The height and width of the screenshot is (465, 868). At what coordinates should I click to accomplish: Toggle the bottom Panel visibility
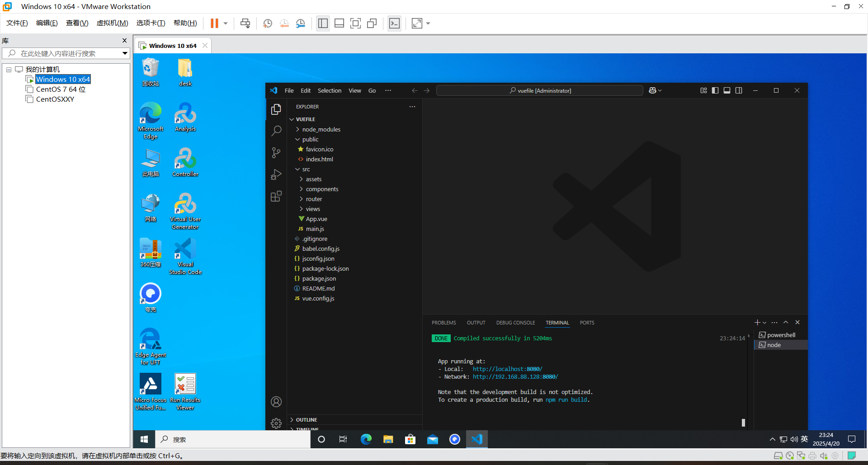(727, 90)
